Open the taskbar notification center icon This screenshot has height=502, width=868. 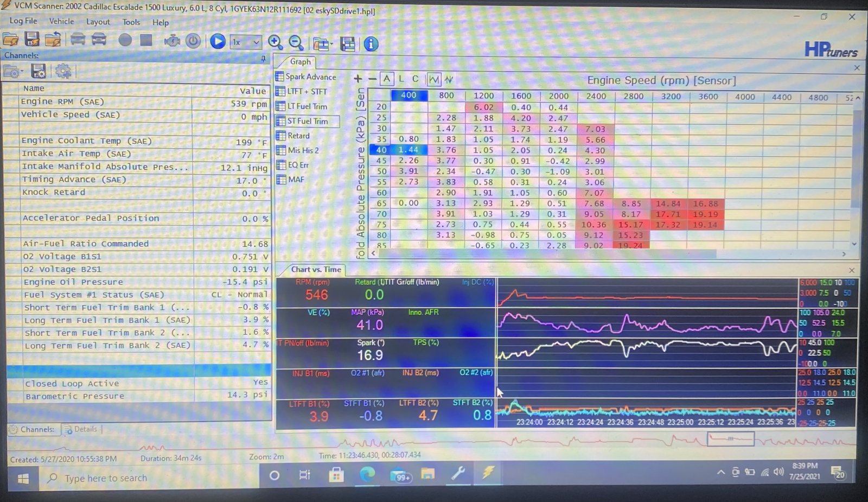pyautogui.click(x=838, y=473)
